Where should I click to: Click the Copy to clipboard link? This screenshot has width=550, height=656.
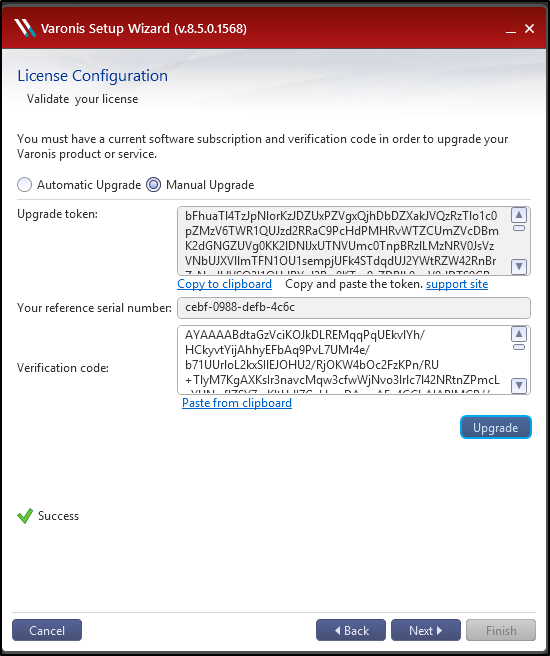[x=225, y=284]
